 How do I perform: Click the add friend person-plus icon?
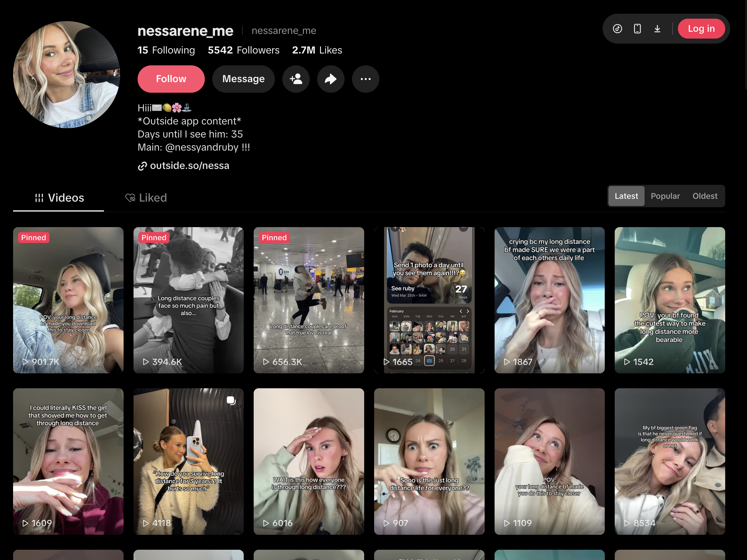click(x=296, y=79)
